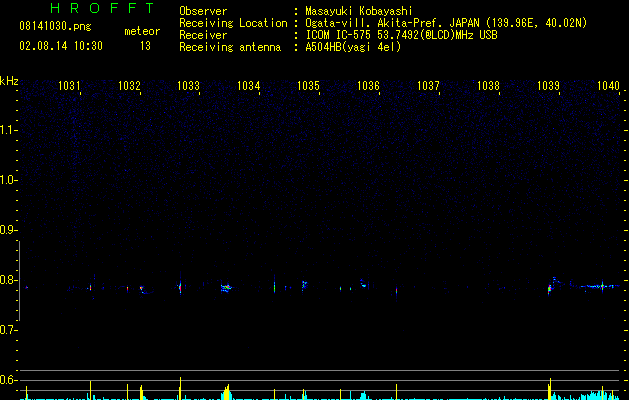Click the meteor count value 13

pyautogui.click(x=145, y=46)
